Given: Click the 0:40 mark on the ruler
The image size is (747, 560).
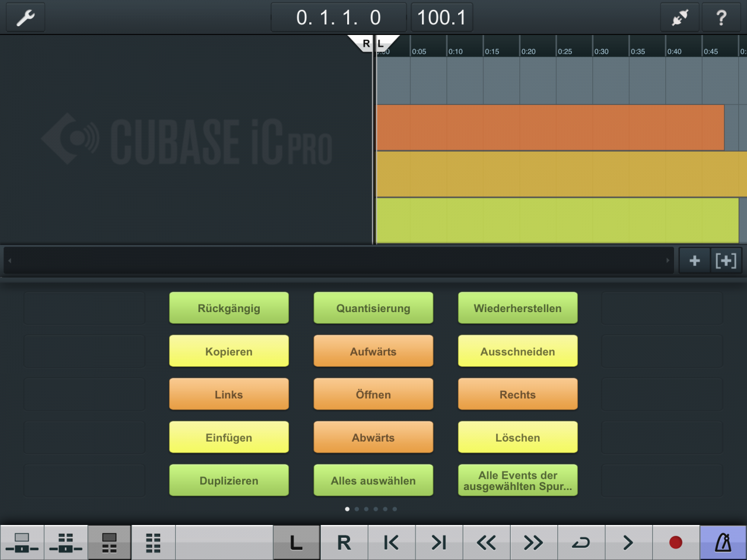Looking at the screenshot, I should click(674, 51).
